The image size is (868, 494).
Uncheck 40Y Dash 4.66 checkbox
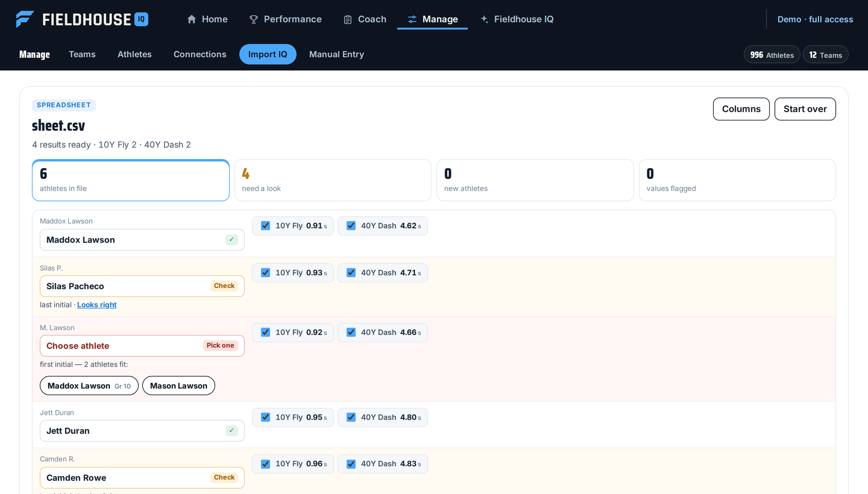351,332
